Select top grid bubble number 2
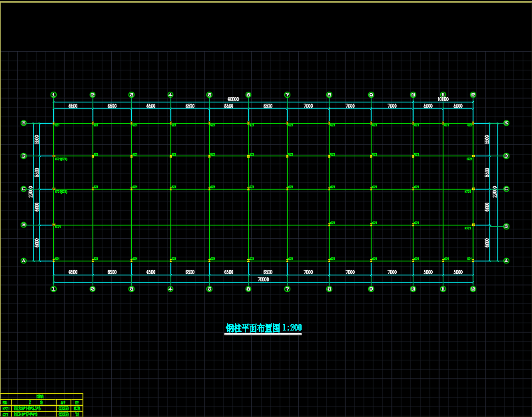This screenshot has height=417, width=532. (x=93, y=95)
